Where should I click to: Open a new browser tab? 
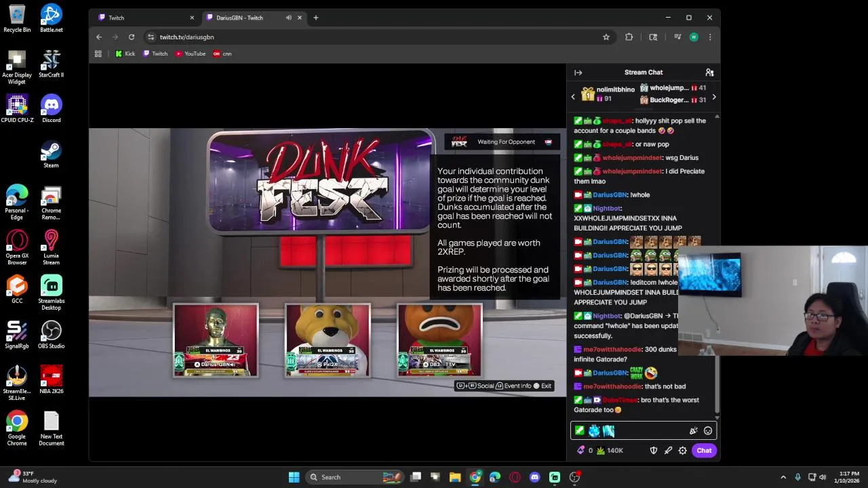[315, 18]
